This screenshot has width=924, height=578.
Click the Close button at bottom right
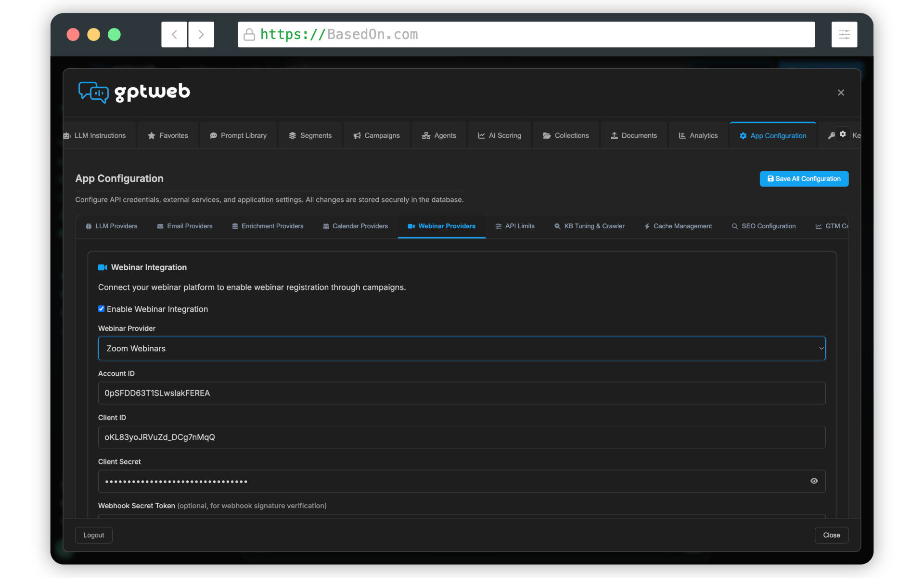coord(832,535)
